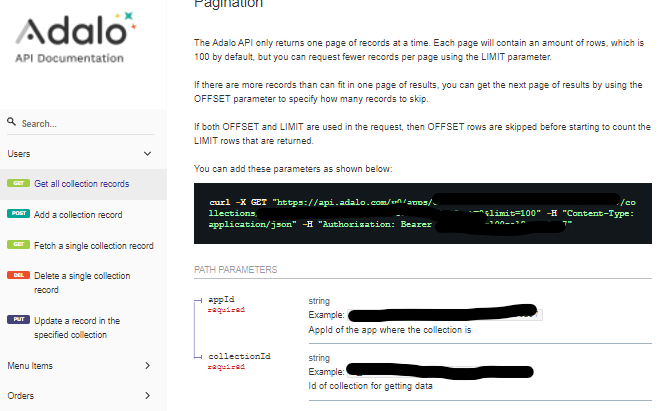Open the Users menu section
672x411 pixels.
pos(19,153)
